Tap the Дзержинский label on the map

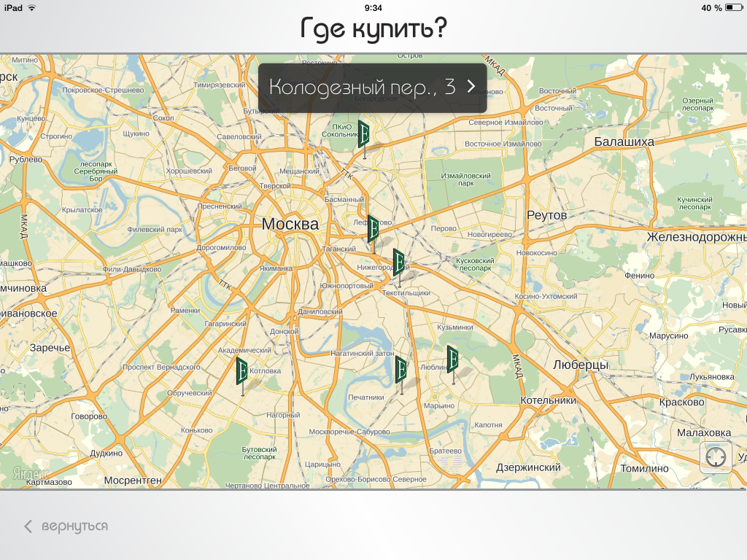tap(528, 467)
